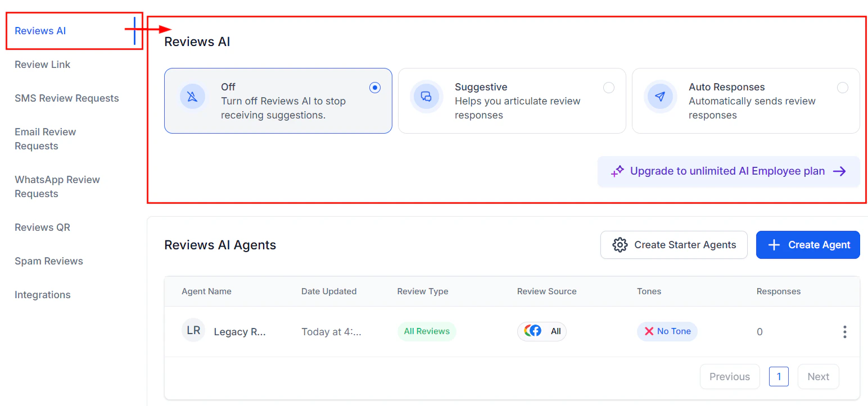The height and width of the screenshot is (406, 868).
Task: Select the Off radio button
Action: coord(375,88)
